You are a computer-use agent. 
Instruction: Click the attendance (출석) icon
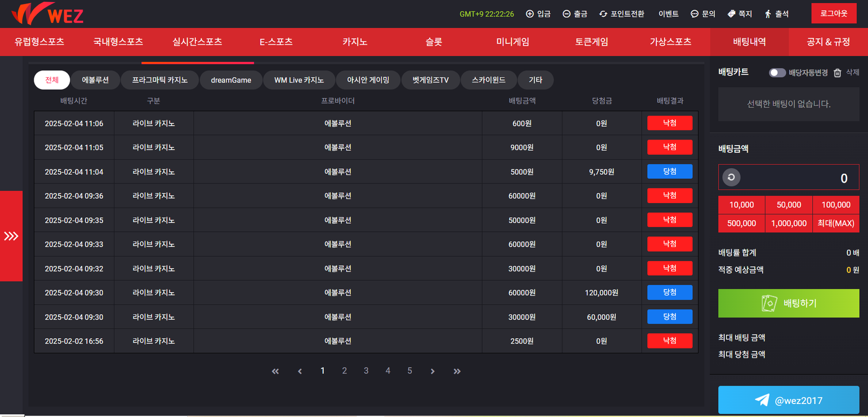coord(768,14)
